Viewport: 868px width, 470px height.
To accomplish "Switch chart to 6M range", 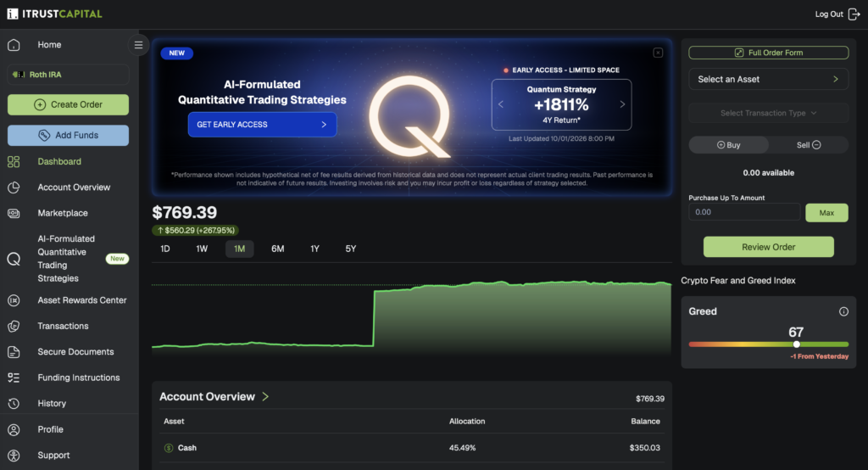I will (x=278, y=249).
